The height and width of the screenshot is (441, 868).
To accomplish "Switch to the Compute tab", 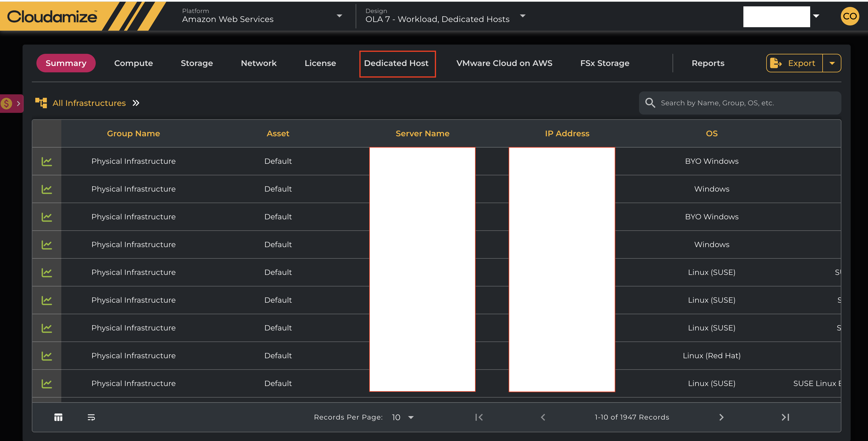I will [x=133, y=63].
